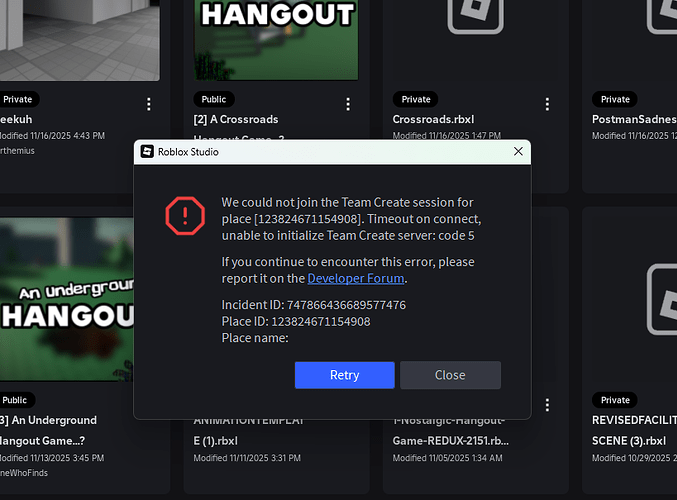Click the Private badge on eekuh
The width and height of the screenshot is (677, 500).
[x=18, y=99]
